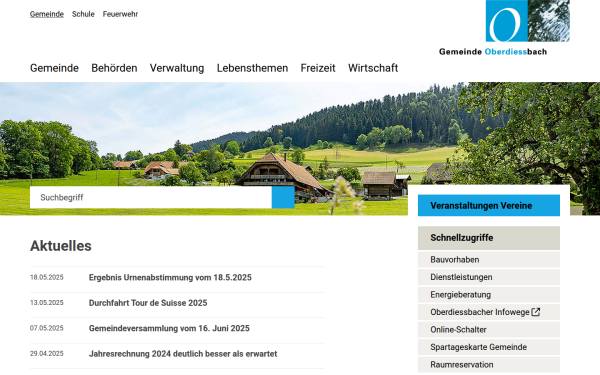Screen dimensions: 600x375
Task: Open the Wirtschaft main menu
Action: pos(373,68)
